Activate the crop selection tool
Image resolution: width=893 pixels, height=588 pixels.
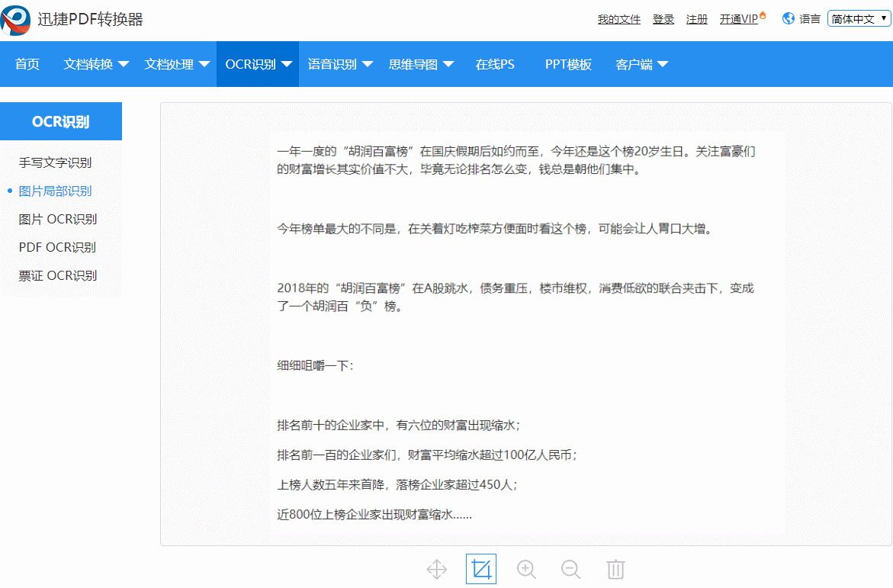point(480,569)
